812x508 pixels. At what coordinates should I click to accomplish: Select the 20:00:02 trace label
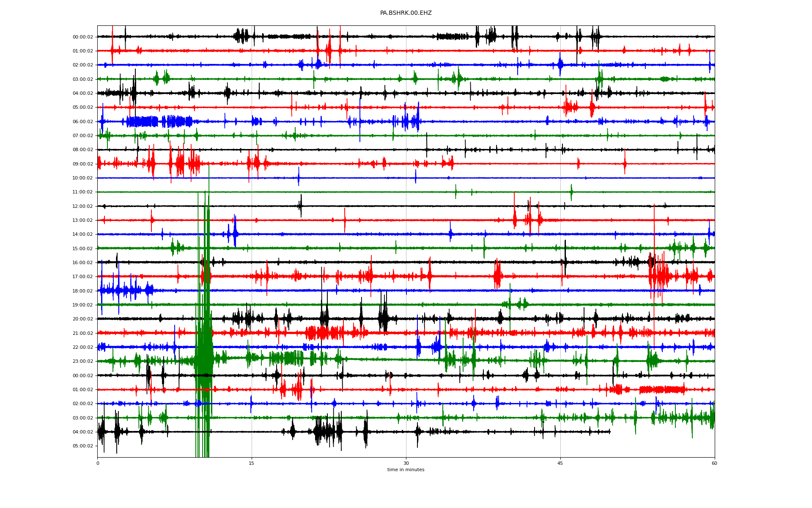pyautogui.click(x=82, y=319)
